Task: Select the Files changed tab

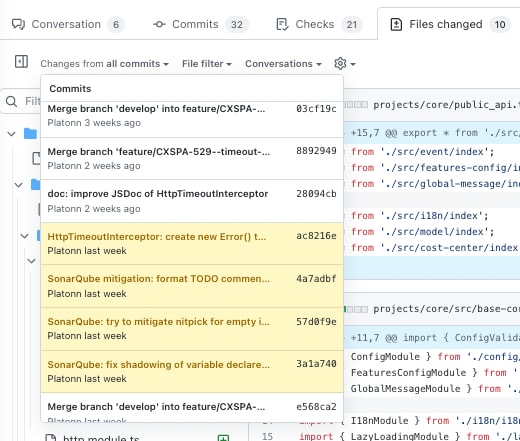Action: tap(450, 24)
